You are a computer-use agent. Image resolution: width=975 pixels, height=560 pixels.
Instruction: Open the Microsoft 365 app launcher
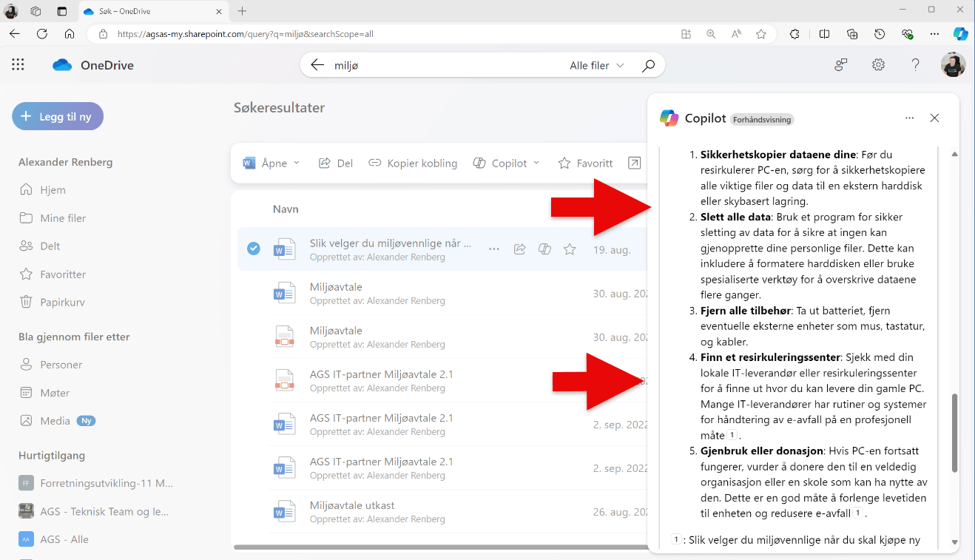tap(18, 65)
